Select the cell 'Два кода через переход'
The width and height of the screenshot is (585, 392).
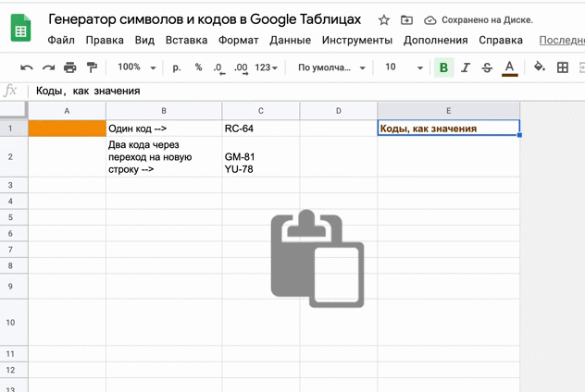point(164,157)
